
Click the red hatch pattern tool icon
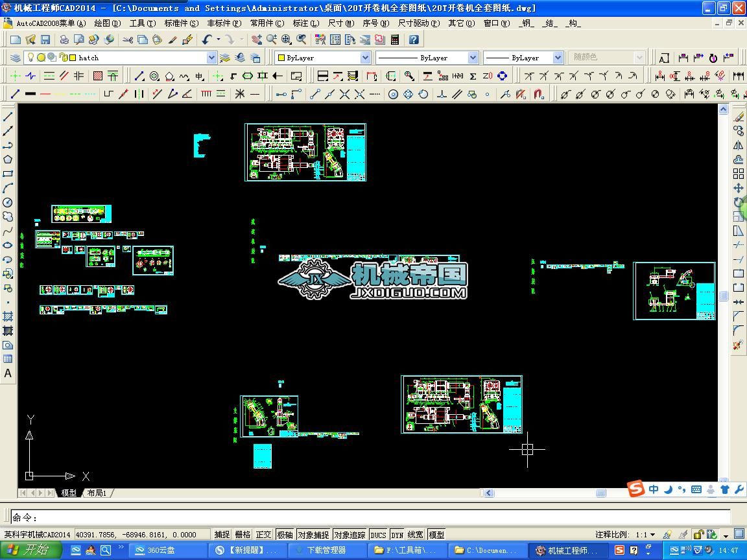(98, 76)
